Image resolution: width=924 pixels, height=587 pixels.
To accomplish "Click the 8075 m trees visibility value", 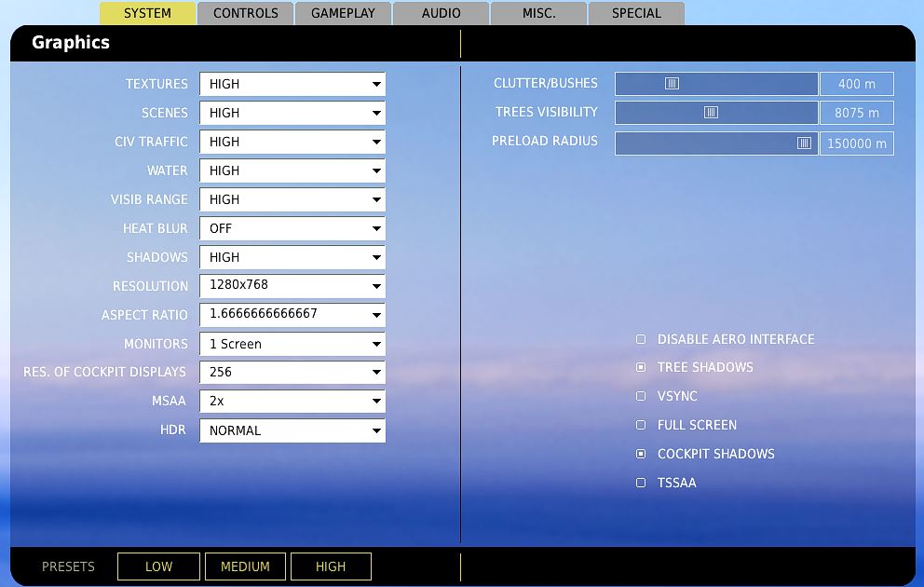I will pyautogui.click(x=857, y=113).
